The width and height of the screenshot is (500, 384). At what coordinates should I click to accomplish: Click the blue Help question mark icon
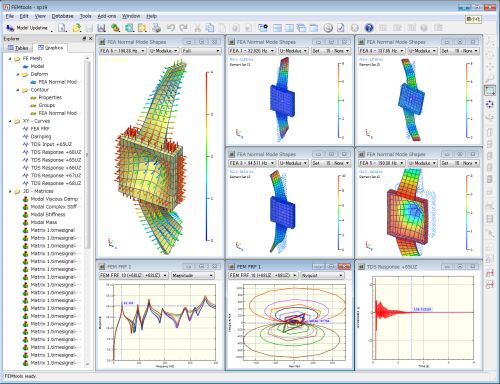[368, 28]
